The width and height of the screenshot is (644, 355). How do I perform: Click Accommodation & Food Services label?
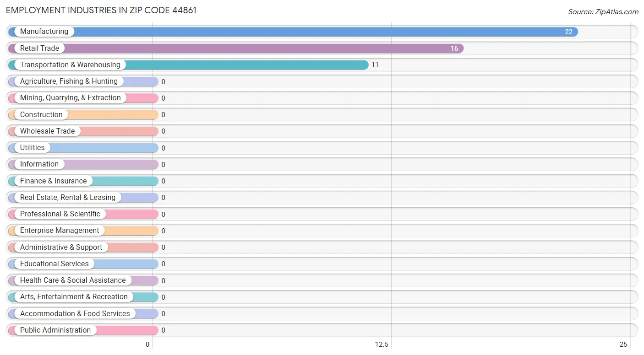[x=75, y=314]
